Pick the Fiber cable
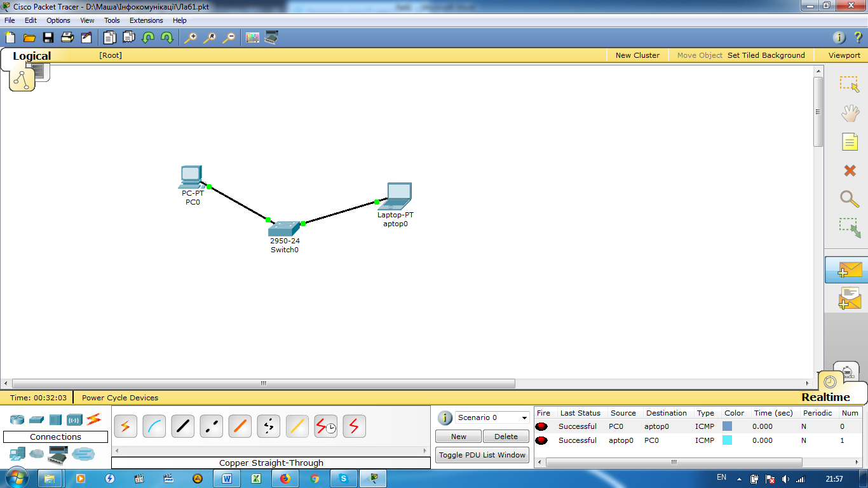The height and width of the screenshot is (488, 868). [x=240, y=426]
